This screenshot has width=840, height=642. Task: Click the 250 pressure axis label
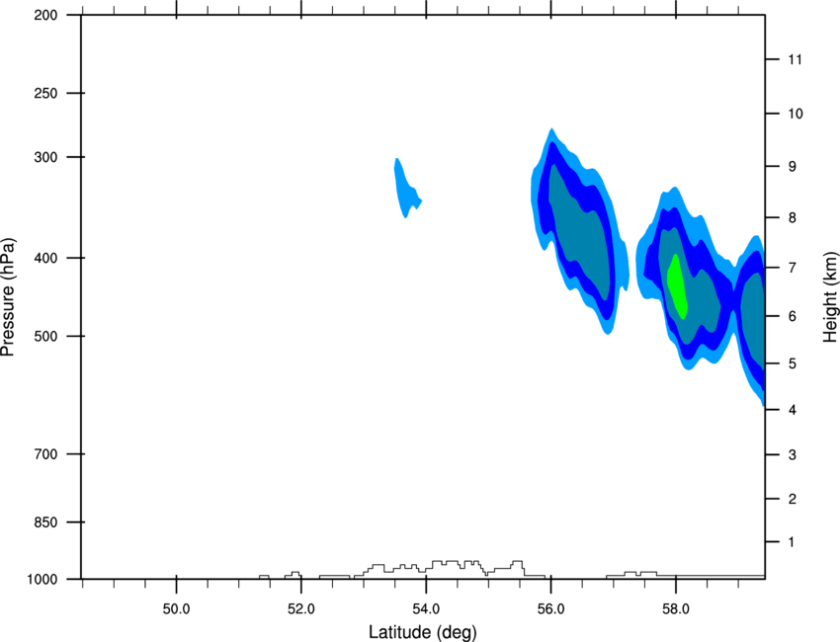[45, 93]
